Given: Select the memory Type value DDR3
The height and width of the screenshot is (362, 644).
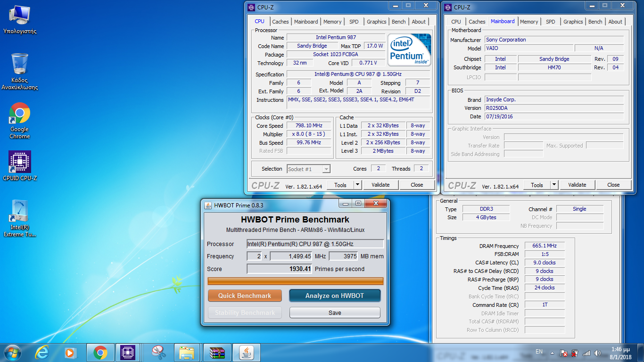Looking at the screenshot, I should coord(486,209).
